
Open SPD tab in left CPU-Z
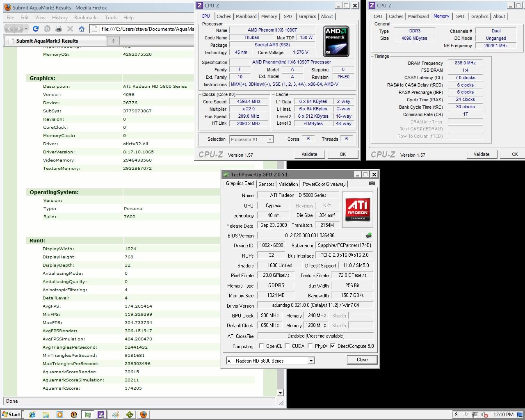coord(288,16)
